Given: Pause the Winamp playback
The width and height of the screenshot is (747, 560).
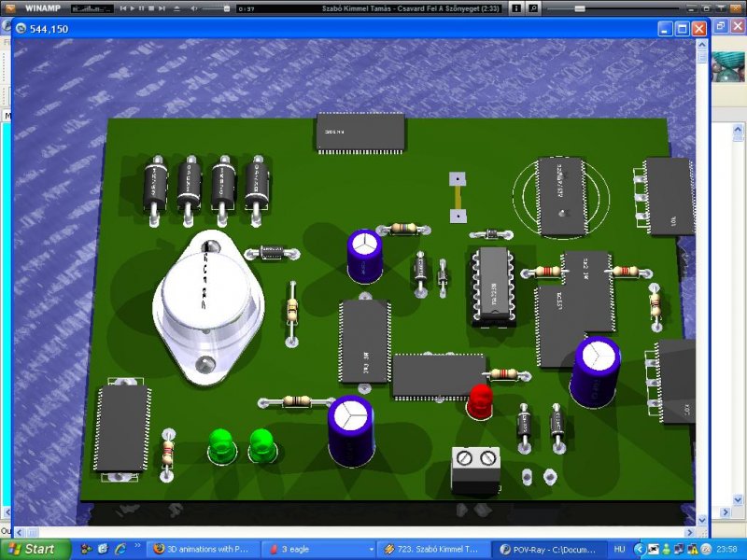Looking at the screenshot, I should point(142,8).
